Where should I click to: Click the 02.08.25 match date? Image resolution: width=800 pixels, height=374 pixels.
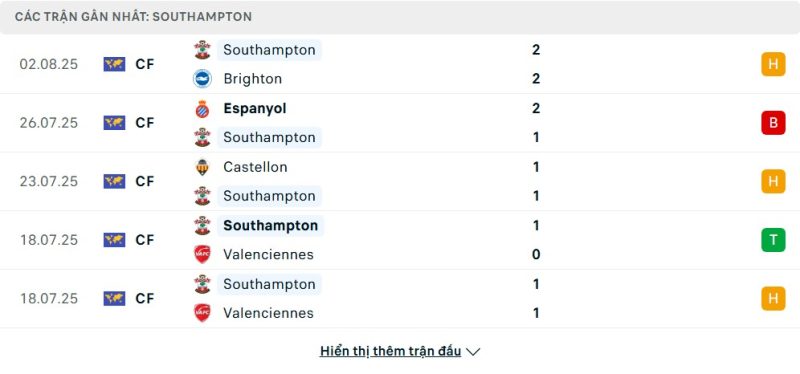click(49, 64)
